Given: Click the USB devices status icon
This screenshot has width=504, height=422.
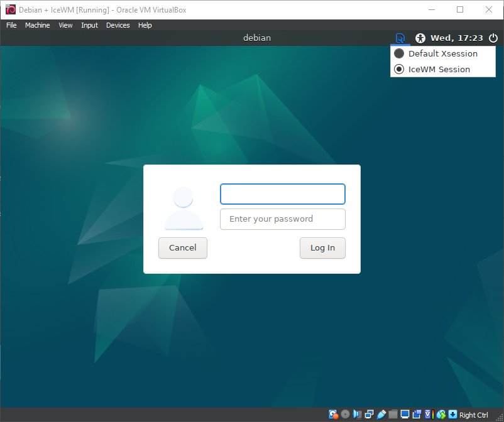Looking at the screenshot, I should click(x=381, y=414).
